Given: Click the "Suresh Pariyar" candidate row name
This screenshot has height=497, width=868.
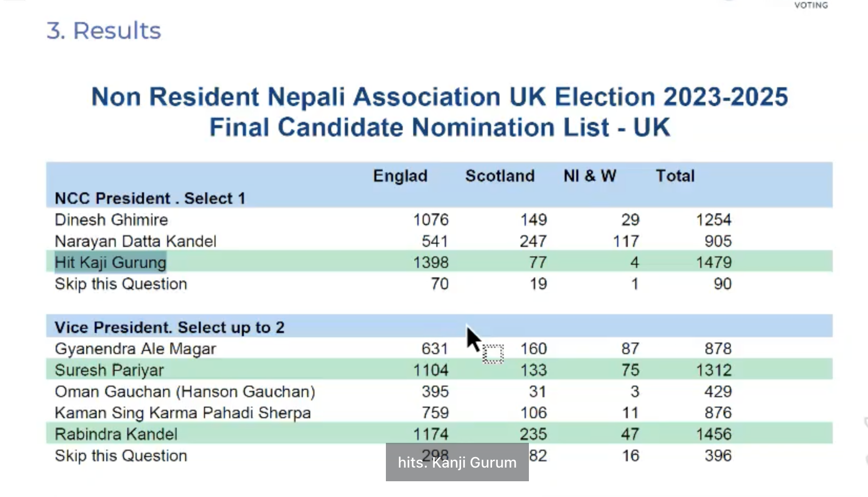Looking at the screenshot, I should pos(109,370).
